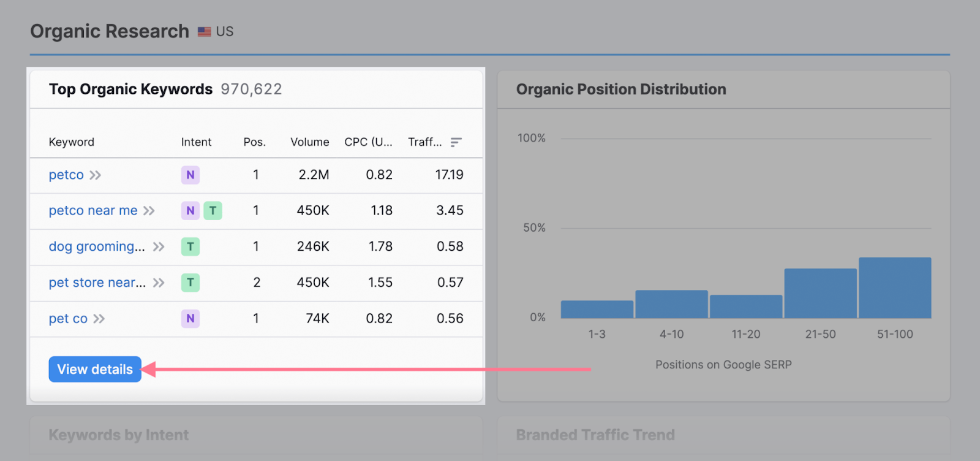Image resolution: width=980 pixels, height=461 pixels.
Task: Open the dog grooming... keyword link
Action: point(97,246)
